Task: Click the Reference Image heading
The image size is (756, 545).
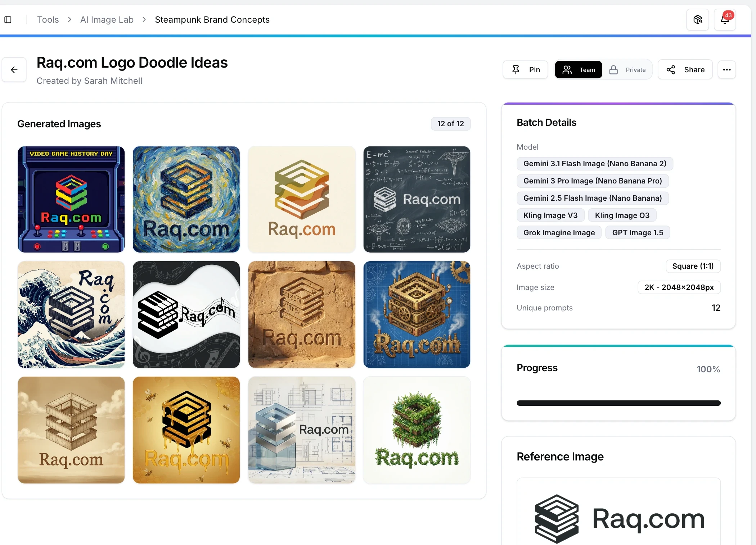Action: 560,457
